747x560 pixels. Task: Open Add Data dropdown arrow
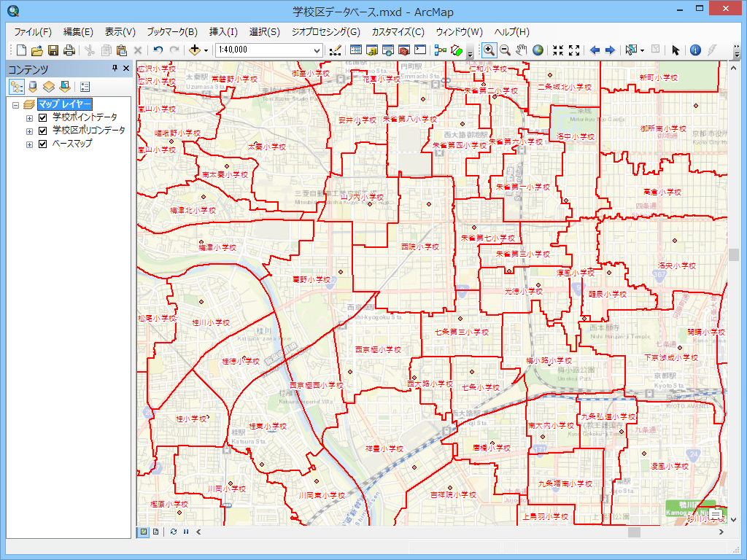coord(206,50)
